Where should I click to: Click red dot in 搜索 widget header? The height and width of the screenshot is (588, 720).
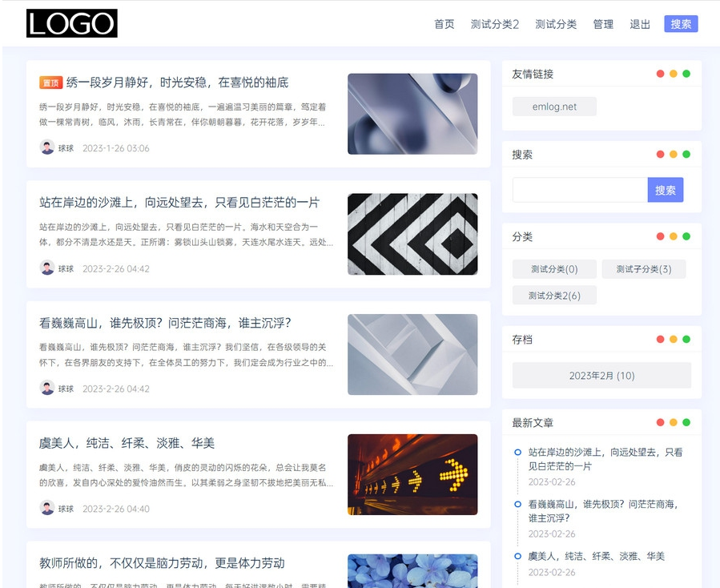[660, 154]
